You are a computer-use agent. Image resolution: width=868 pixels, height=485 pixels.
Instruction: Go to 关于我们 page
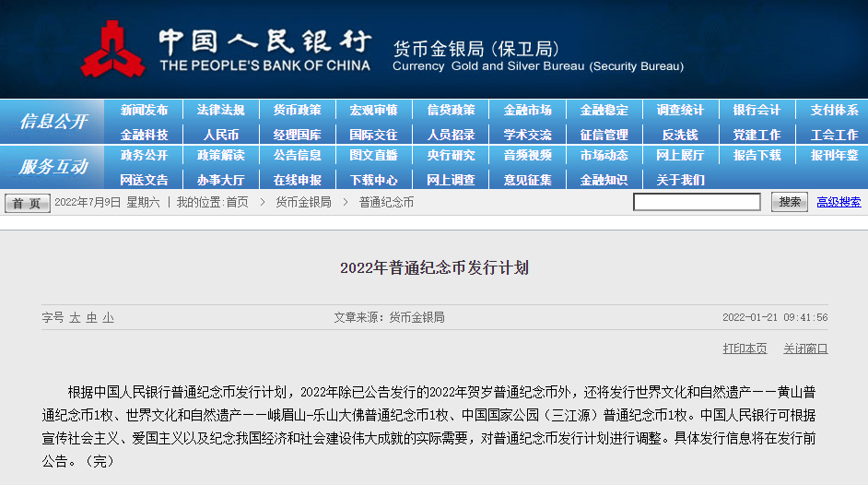(680, 180)
